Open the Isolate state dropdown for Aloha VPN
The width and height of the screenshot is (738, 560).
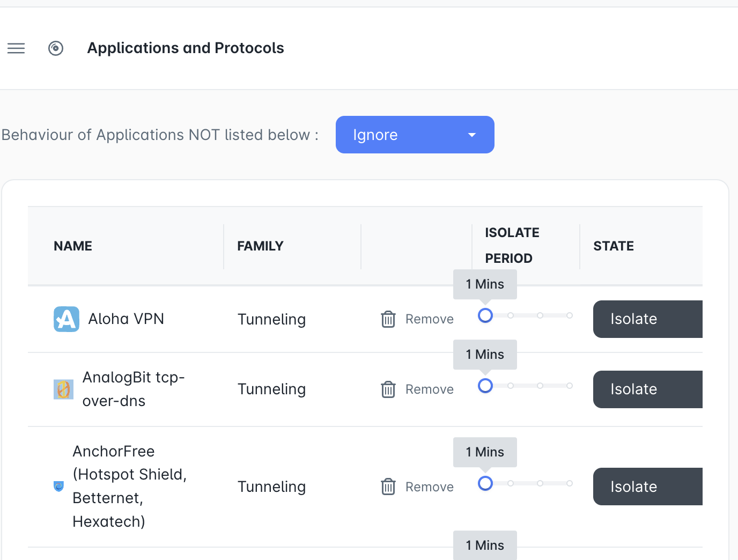648,319
